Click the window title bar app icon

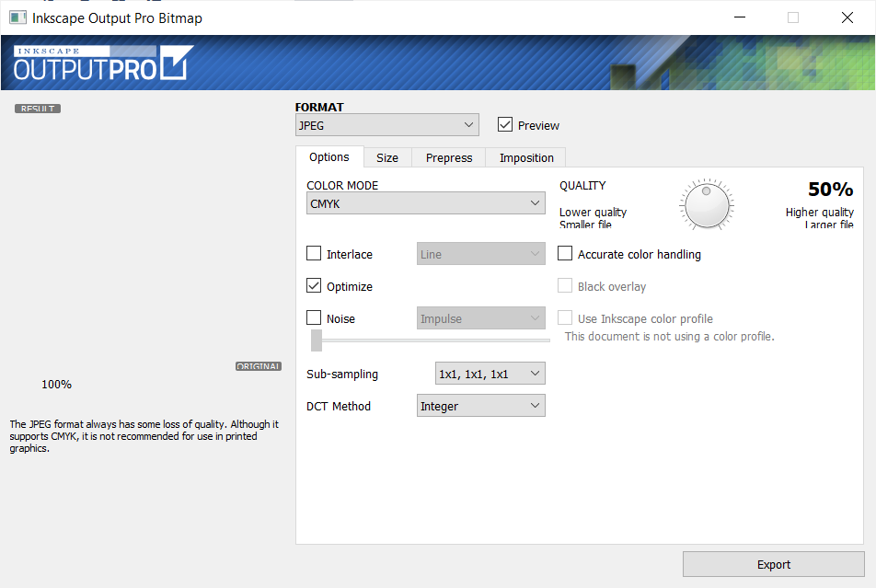click(x=17, y=17)
